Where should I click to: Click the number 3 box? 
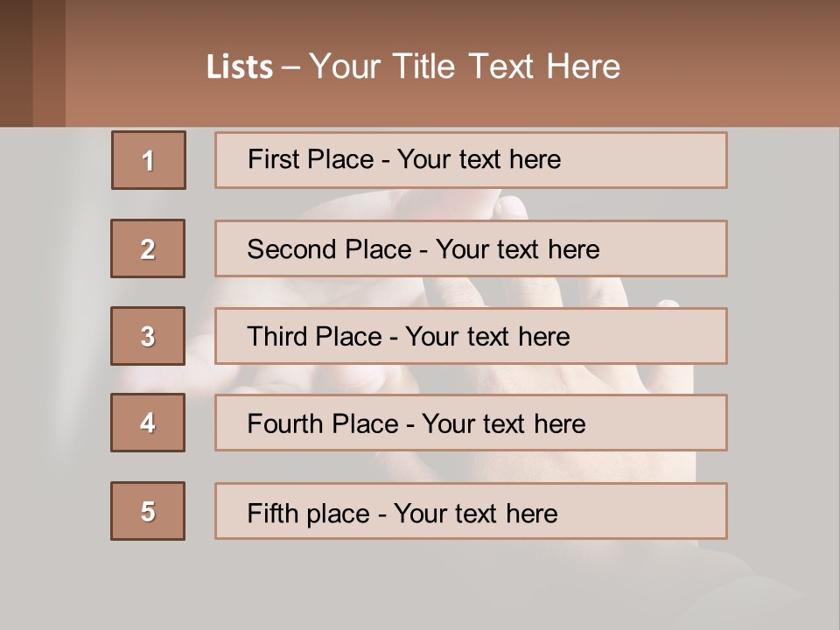click(148, 336)
